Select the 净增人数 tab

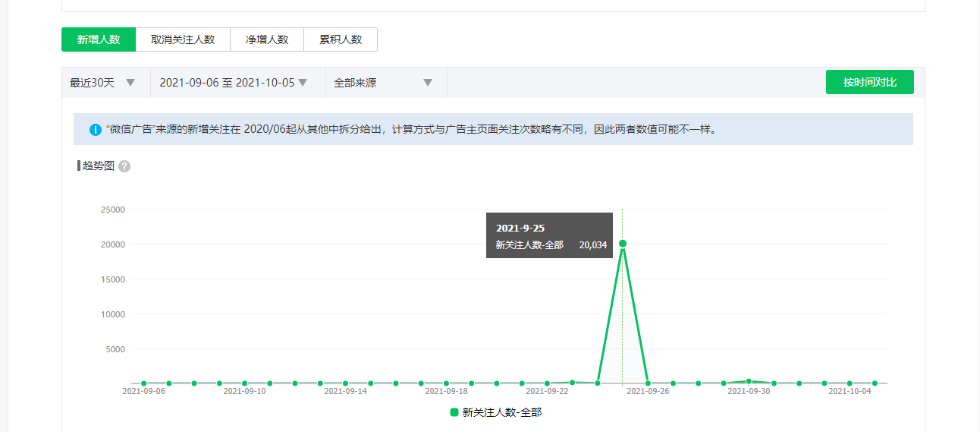[x=267, y=39]
